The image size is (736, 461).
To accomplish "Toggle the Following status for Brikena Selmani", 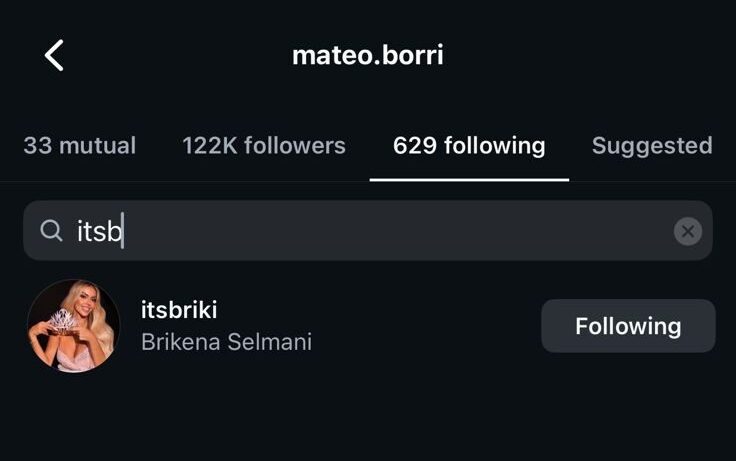I will [x=628, y=326].
